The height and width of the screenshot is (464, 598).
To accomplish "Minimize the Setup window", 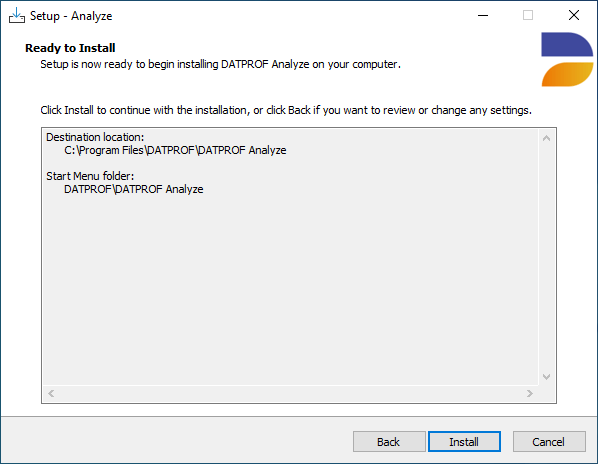I will click(x=483, y=16).
